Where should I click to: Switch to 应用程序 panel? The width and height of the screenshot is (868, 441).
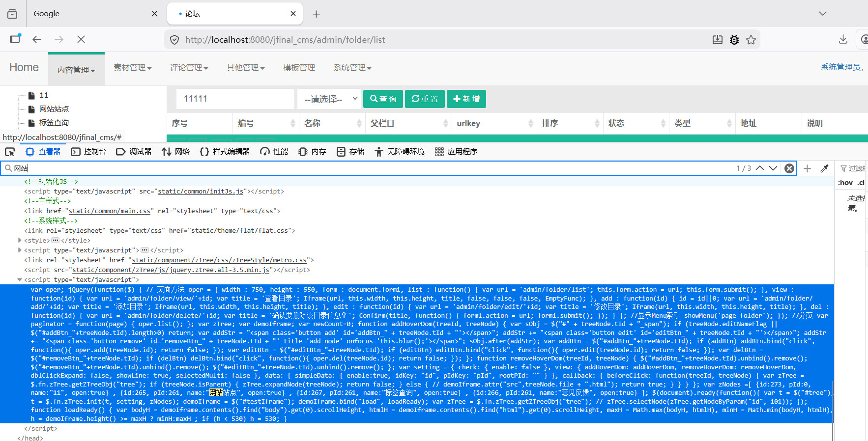pyautogui.click(x=456, y=152)
